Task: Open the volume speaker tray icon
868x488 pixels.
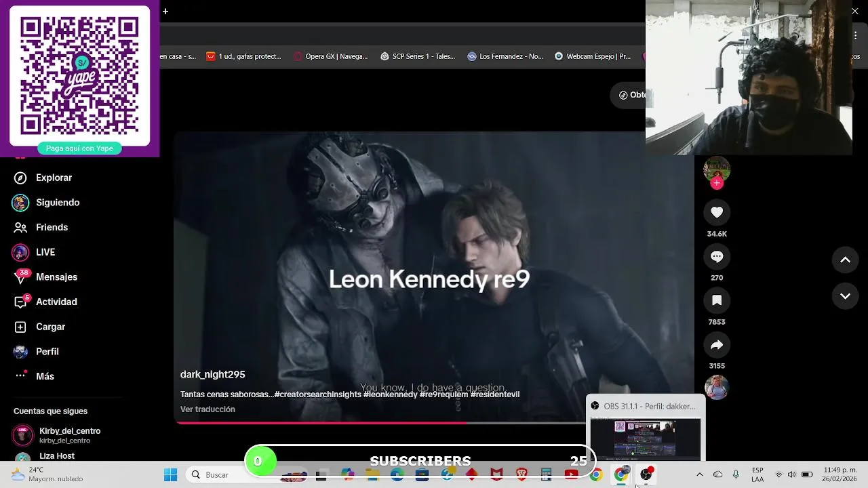Action: click(791, 474)
